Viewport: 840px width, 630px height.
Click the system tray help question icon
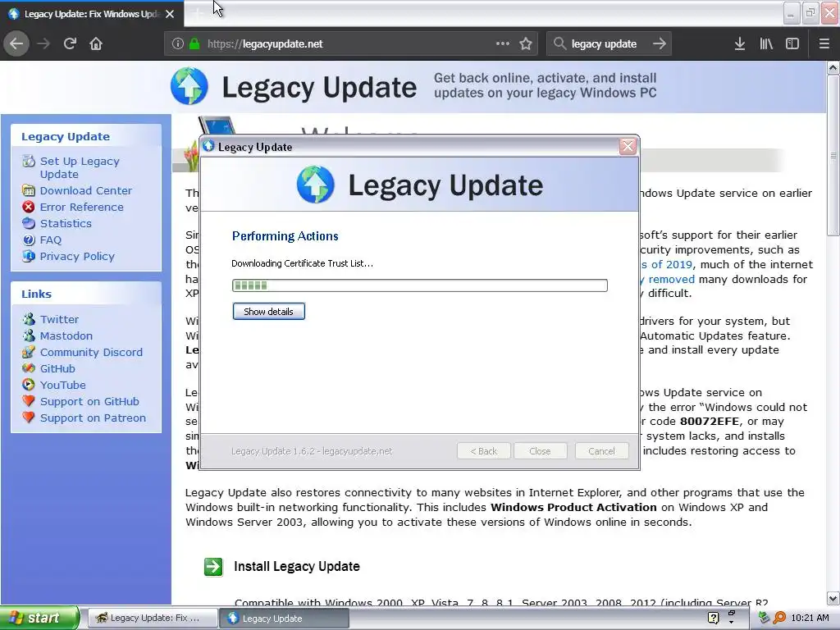pyautogui.click(x=713, y=618)
